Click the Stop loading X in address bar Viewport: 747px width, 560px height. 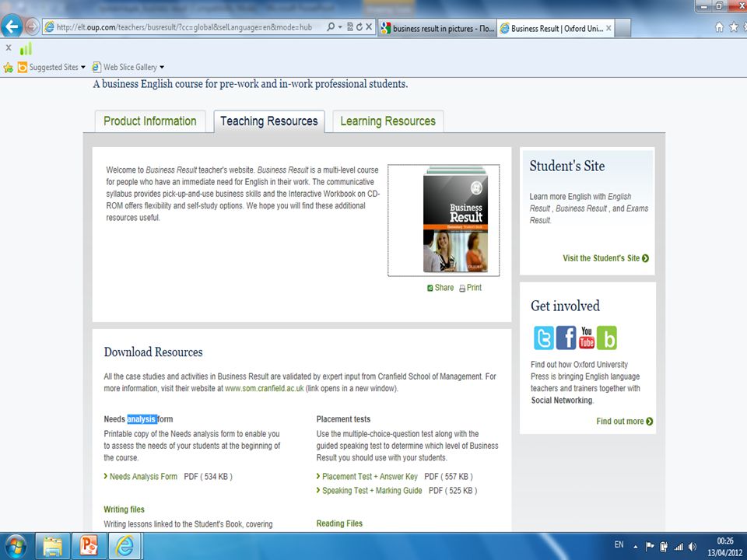pyautogui.click(x=369, y=27)
